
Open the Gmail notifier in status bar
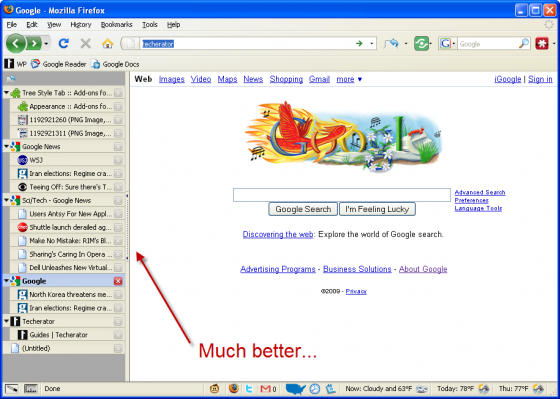pos(268,389)
